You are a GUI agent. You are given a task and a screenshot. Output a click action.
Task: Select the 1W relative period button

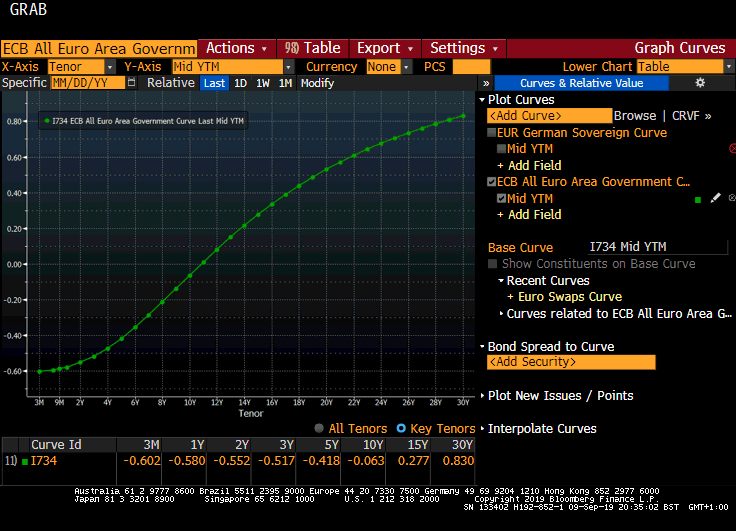point(263,83)
